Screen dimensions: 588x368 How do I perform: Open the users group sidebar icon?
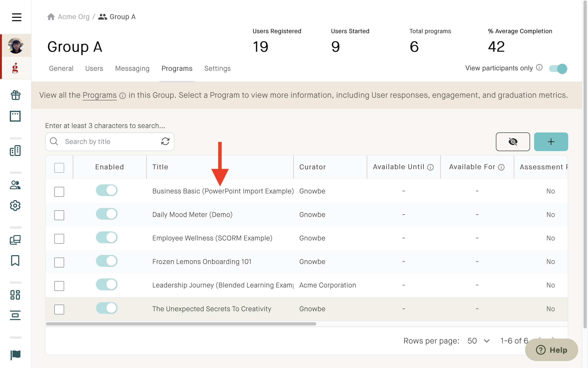15,185
